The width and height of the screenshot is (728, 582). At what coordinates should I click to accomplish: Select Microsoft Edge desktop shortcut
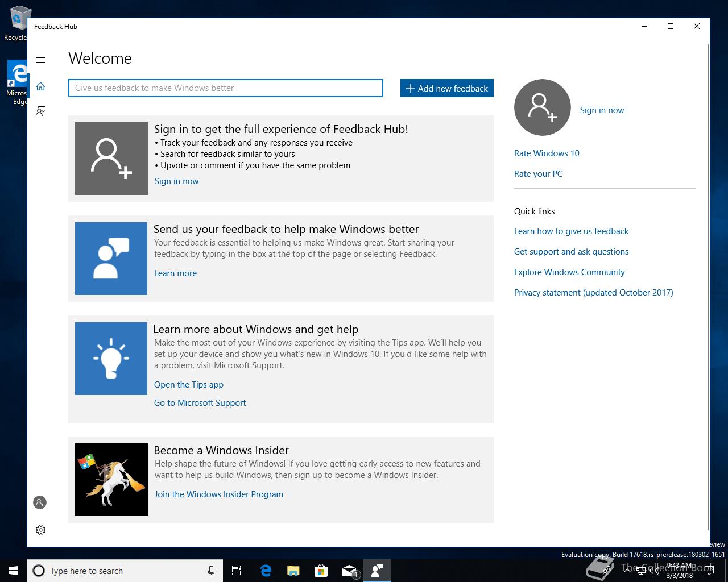[16, 83]
